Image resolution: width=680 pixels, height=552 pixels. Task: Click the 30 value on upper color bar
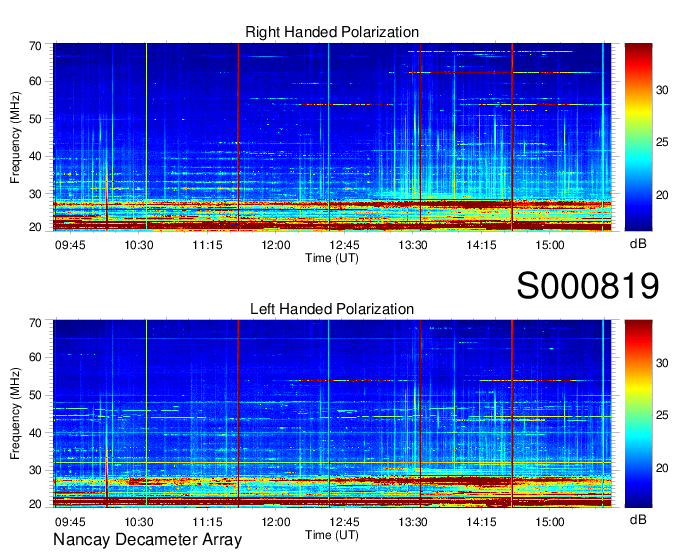pos(662,90)
